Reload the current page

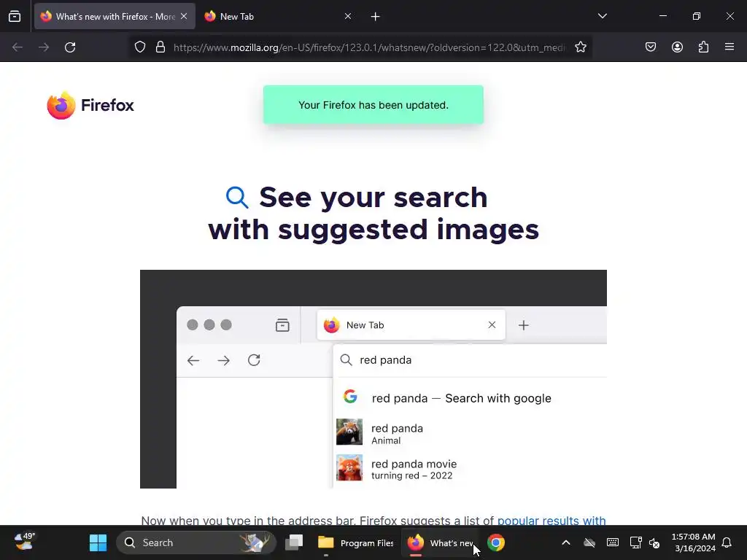click(70, 47)
